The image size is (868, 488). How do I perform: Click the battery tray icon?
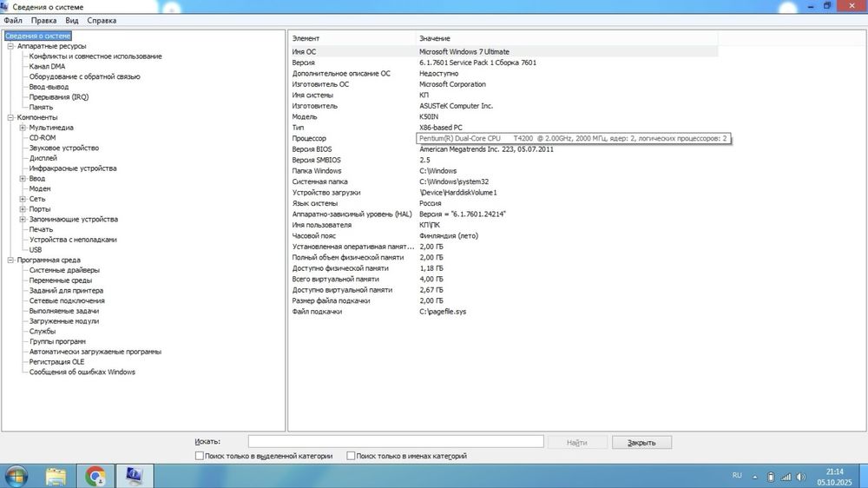coord(771,477)
